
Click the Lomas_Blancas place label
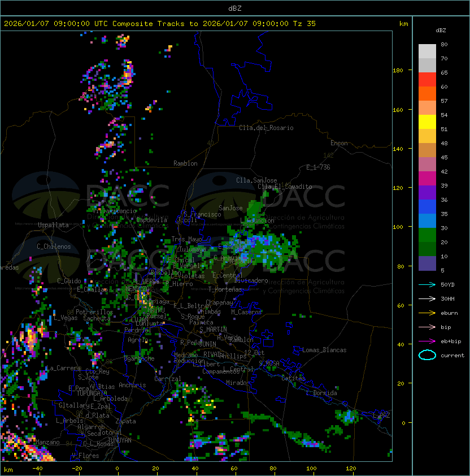[x=324, y=350]
